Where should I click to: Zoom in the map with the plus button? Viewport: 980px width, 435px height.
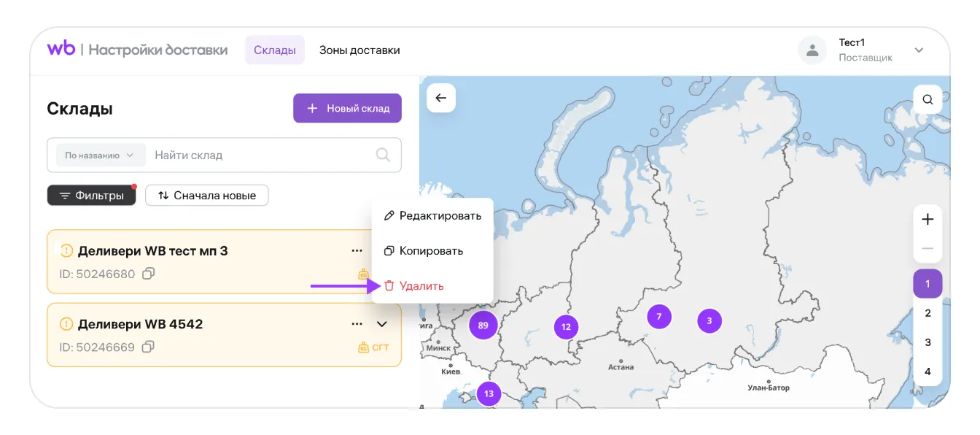(927, 219)
